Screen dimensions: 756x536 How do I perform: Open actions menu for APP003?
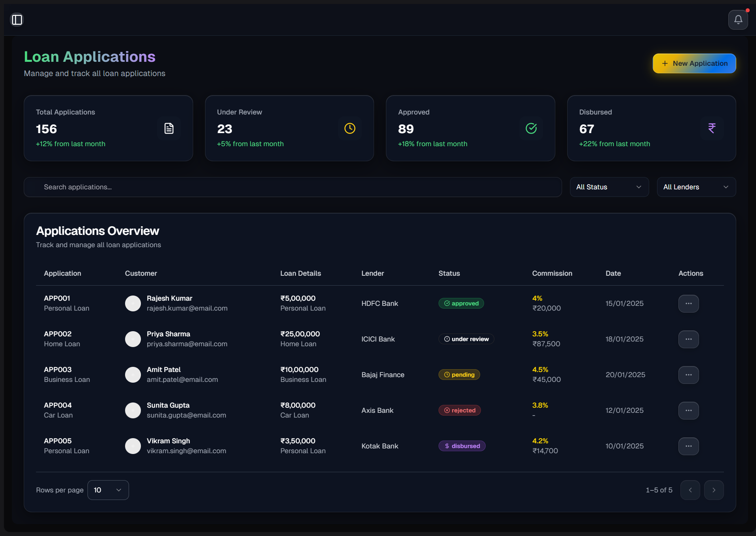689,375
